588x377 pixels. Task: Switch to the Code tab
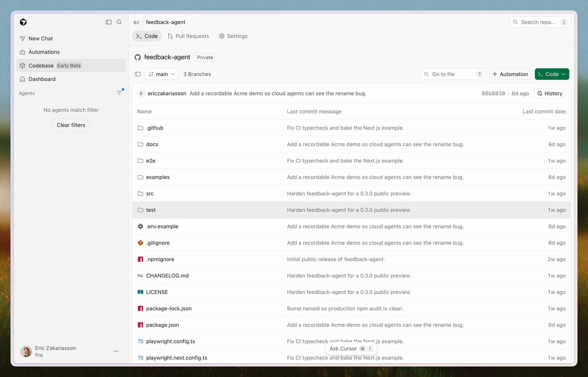click(147, 36)
